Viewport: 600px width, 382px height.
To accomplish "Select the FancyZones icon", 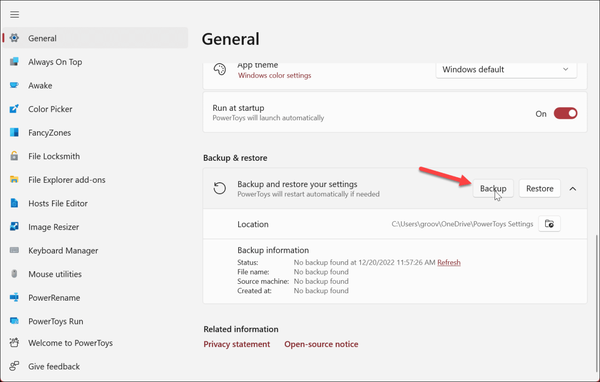I will pyautogui.click(x=14, y=132).
